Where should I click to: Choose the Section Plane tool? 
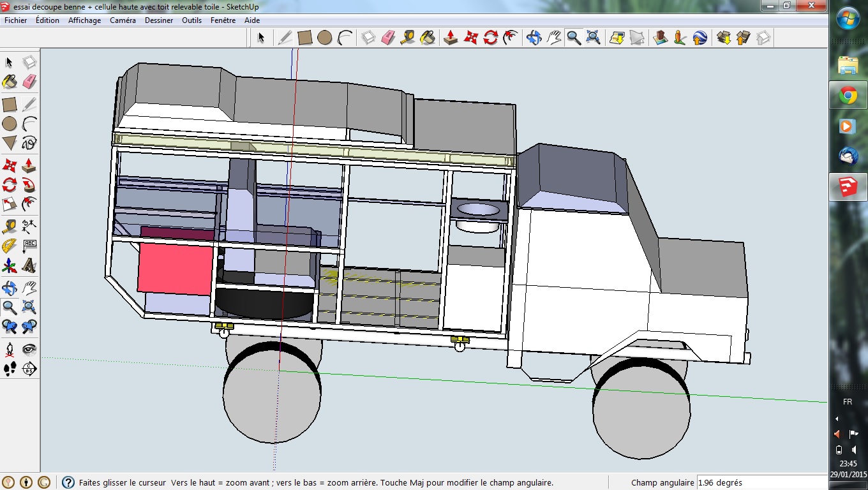pyautogui.click(x=29, y=368)
